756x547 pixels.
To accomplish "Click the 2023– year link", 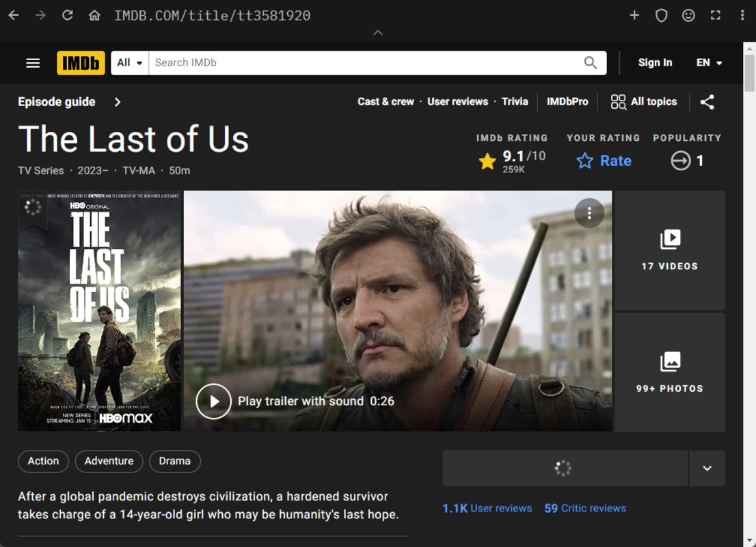I will [x=93, y=171].
